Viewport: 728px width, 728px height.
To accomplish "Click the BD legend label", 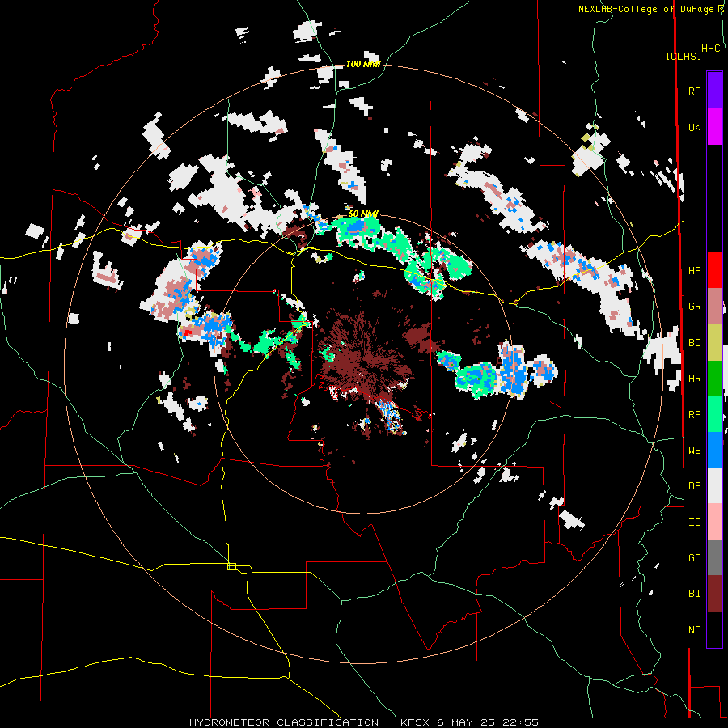I will click(x=694, y=343).
